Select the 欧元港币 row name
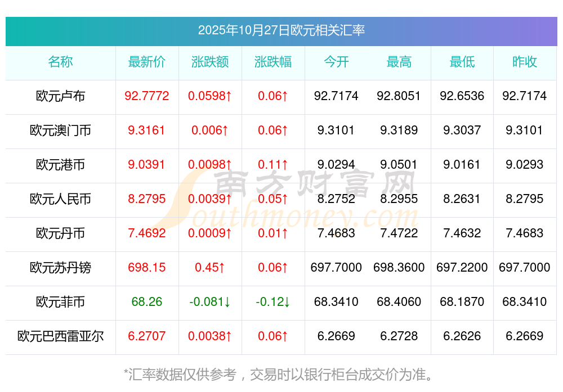563x392 pixels. pyautogui.click(x=60, y=165)
